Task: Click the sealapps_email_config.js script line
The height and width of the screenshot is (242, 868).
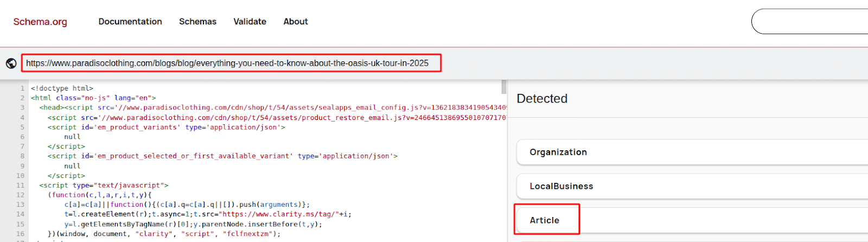Action: pyautogui.click(x=273, y=107)
